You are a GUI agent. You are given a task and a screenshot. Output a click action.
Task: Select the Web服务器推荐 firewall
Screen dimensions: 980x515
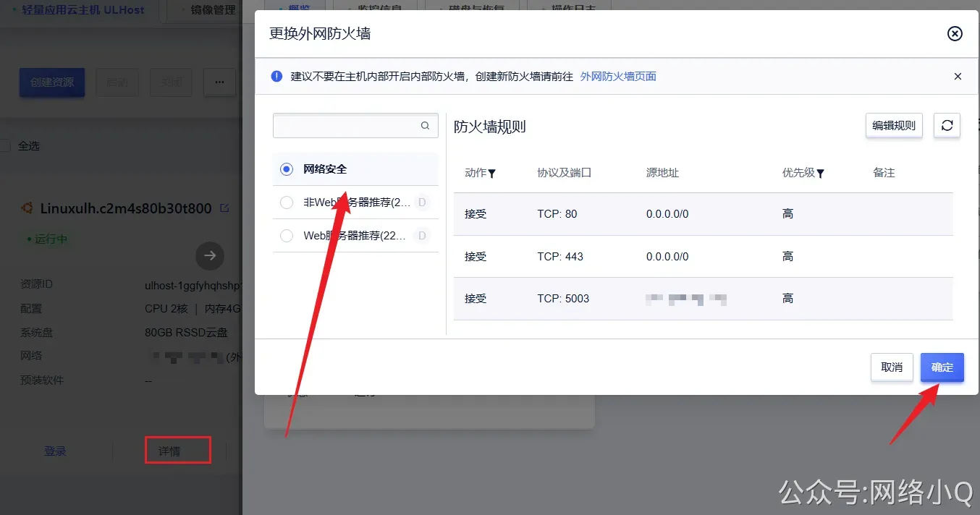pyautogui.click(x=287, y=235)
